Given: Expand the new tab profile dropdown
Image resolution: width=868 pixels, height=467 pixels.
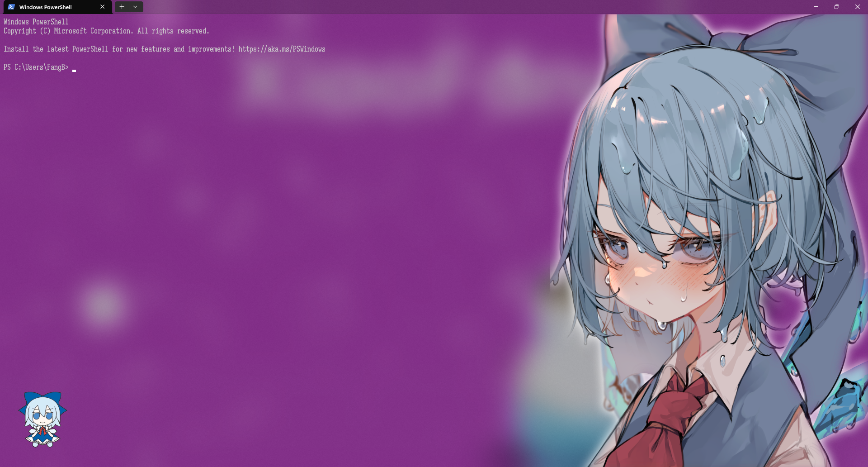Looking at the screenshot, I should [135, 7].
